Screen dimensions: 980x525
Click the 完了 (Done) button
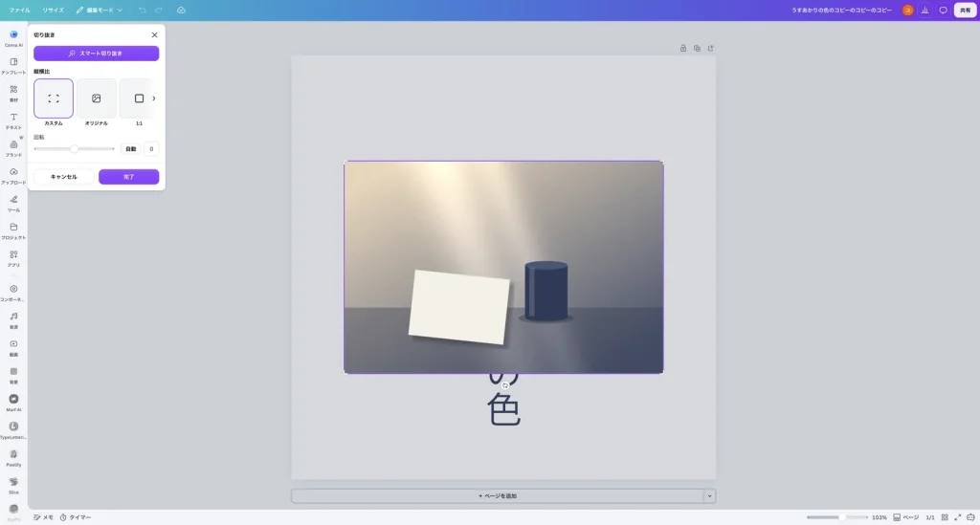pyautogui.click(x=129, y=177)
